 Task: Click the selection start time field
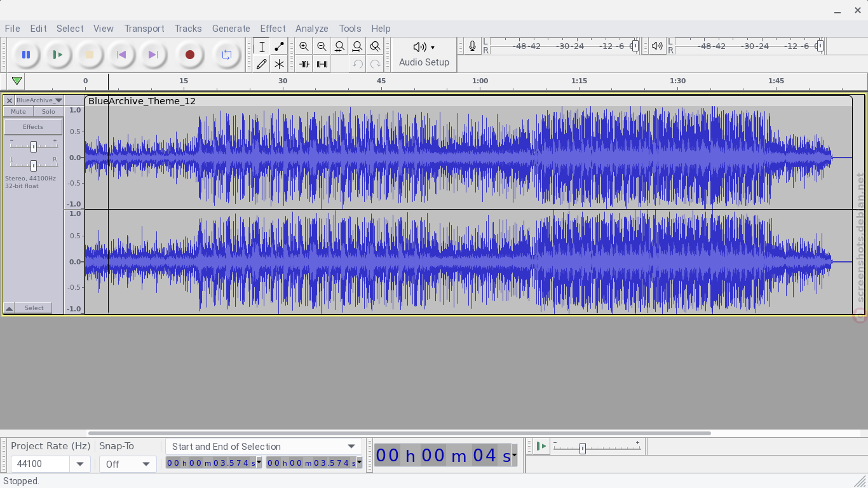tap(210, 463)
